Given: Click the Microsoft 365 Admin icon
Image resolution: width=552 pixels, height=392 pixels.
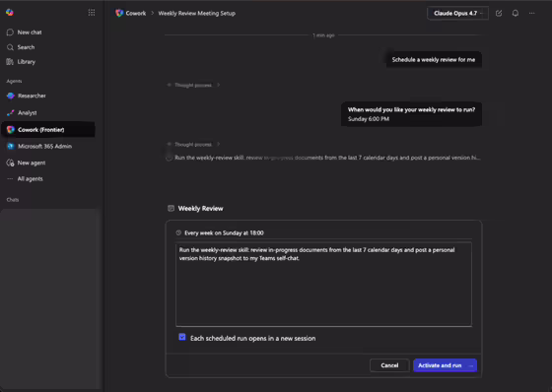Looking at the screenshot, I should [x=11, y=146].
